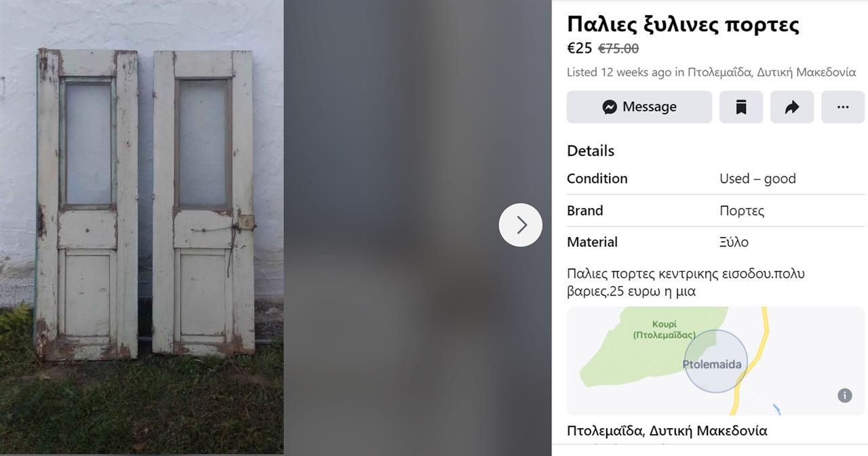Click the old wooden doors photo
Screen dimensions: 868x456
142,228
